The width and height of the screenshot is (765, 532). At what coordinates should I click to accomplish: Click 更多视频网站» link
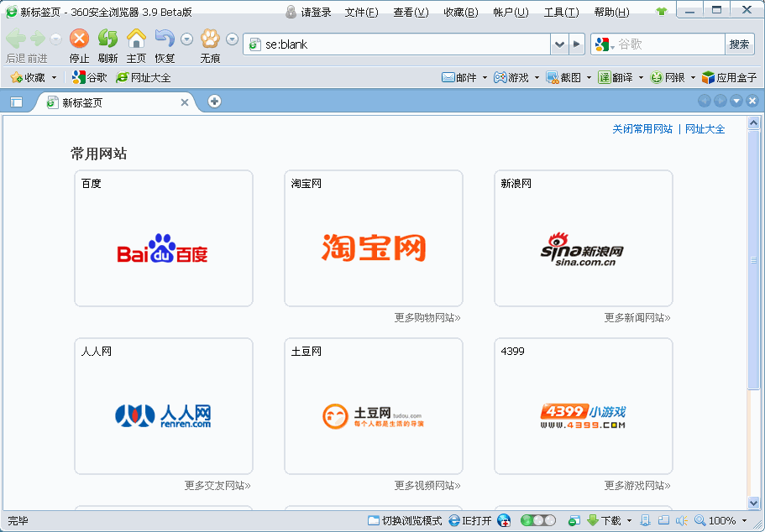pyautogui.click(x=427, y=486)
